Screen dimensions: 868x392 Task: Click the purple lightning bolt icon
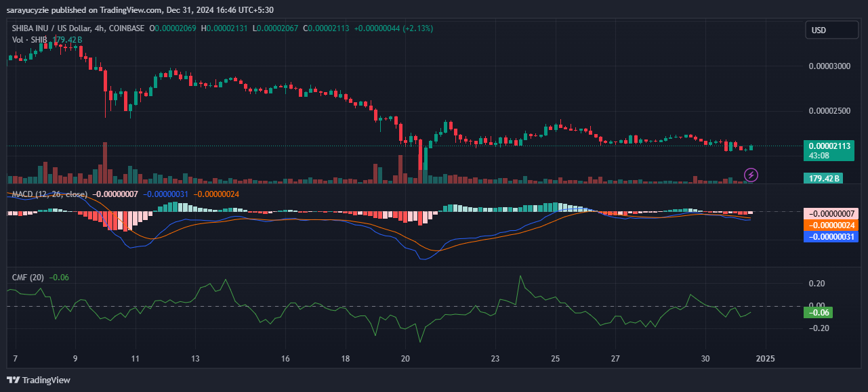pos(751,175)
